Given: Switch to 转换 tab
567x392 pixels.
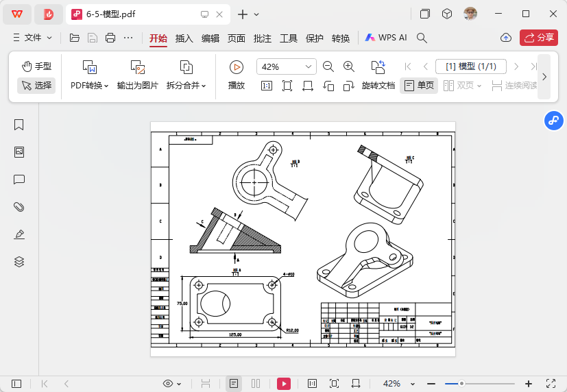Looking at the screenshot, I should click(340, 38).
